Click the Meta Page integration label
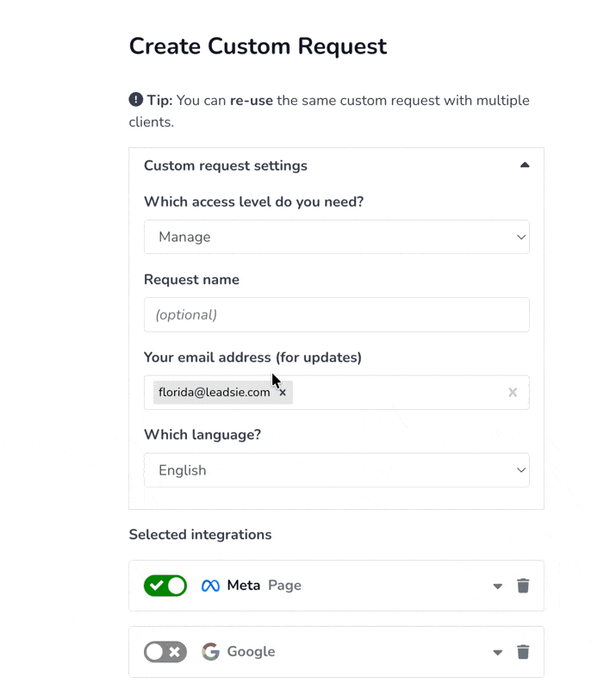 click(264, 586)
